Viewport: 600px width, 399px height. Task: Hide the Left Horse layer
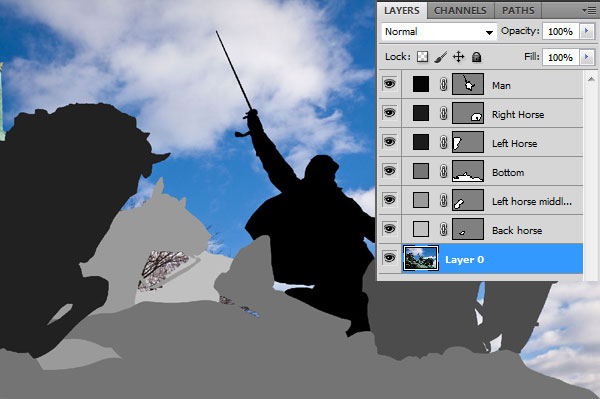pyautogui.click(x=390, y=142)
